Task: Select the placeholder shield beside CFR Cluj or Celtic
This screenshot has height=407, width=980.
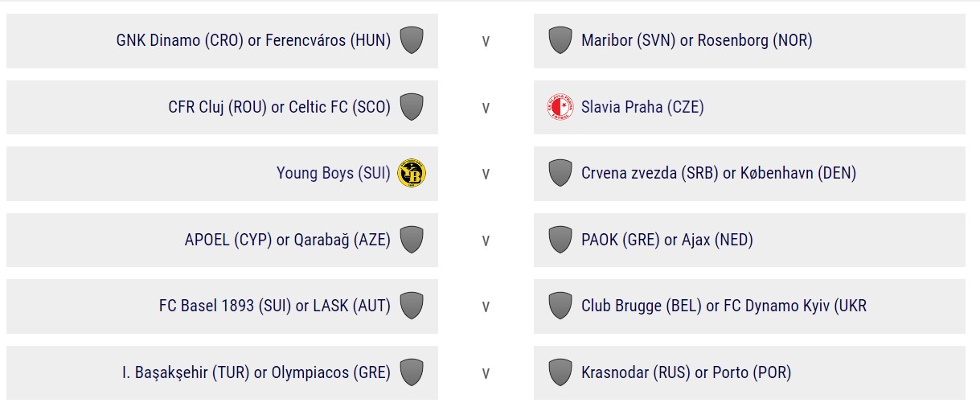Action: (412, 107)
